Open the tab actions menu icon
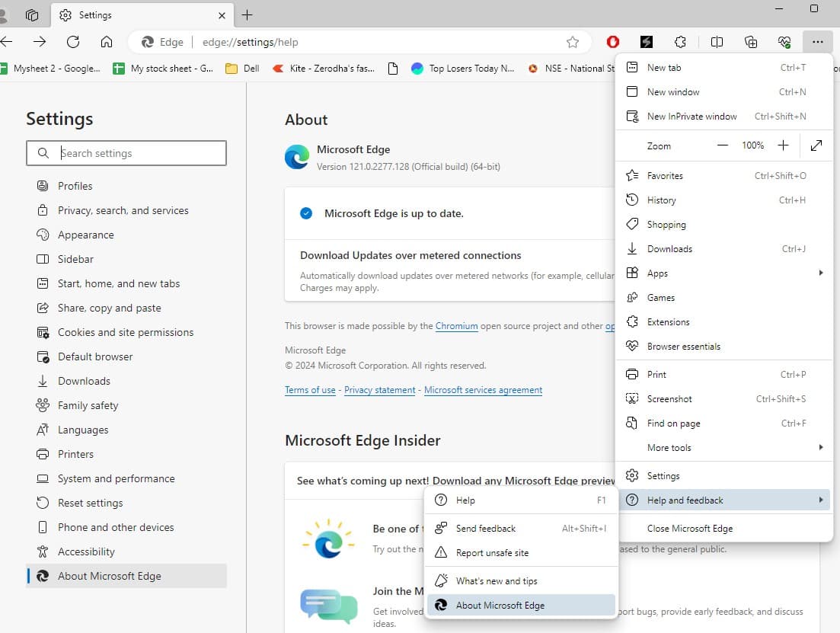Image resolution: width=840 pixels, height=633 pixels. 32,15
